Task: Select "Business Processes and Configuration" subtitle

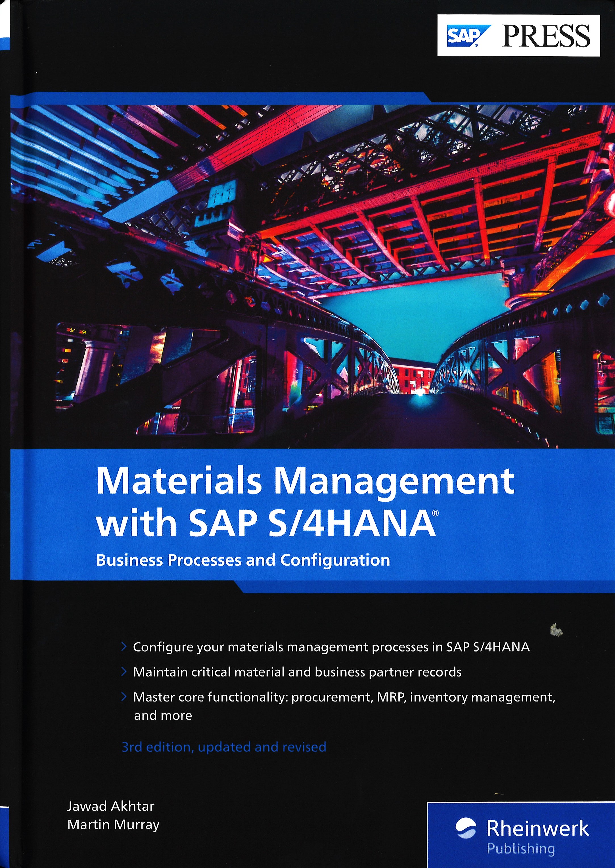Action: (243, 560)
